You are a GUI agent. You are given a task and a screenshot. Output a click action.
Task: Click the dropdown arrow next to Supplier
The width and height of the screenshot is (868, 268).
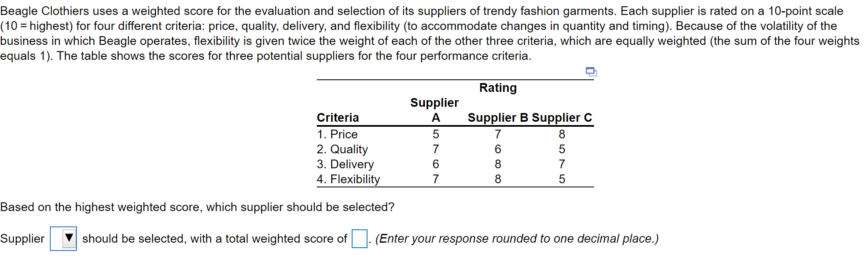[x=69, y=238]
